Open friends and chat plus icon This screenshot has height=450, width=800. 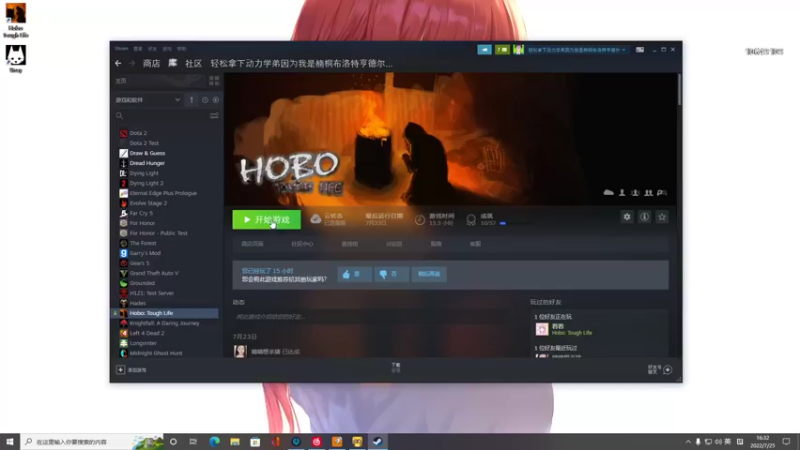667,370
